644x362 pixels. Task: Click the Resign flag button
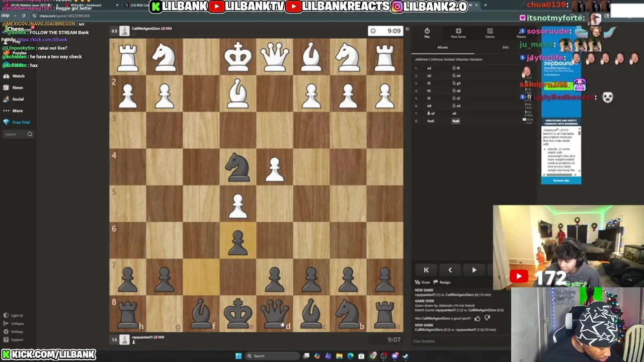click(x=442, y=283)
